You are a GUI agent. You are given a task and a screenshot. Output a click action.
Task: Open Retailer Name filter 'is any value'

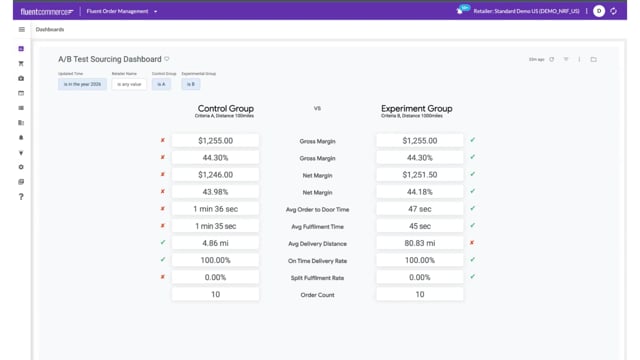(129, 84)
